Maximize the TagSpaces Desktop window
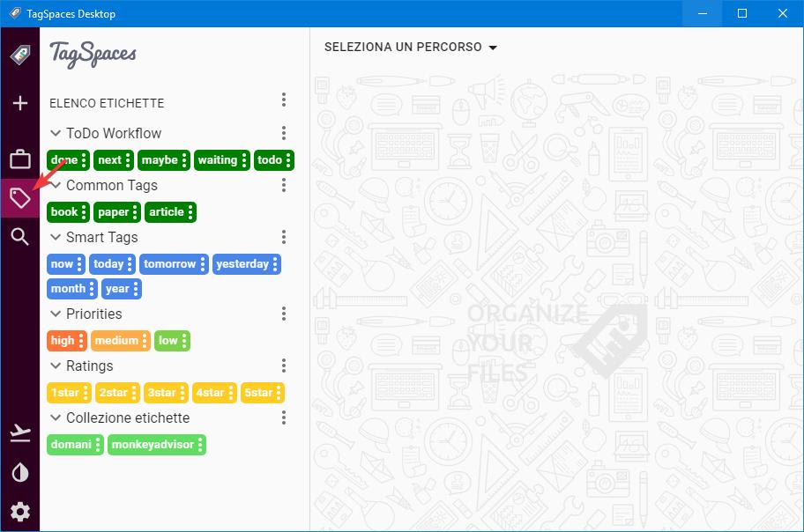 click(x=742, y=13)
